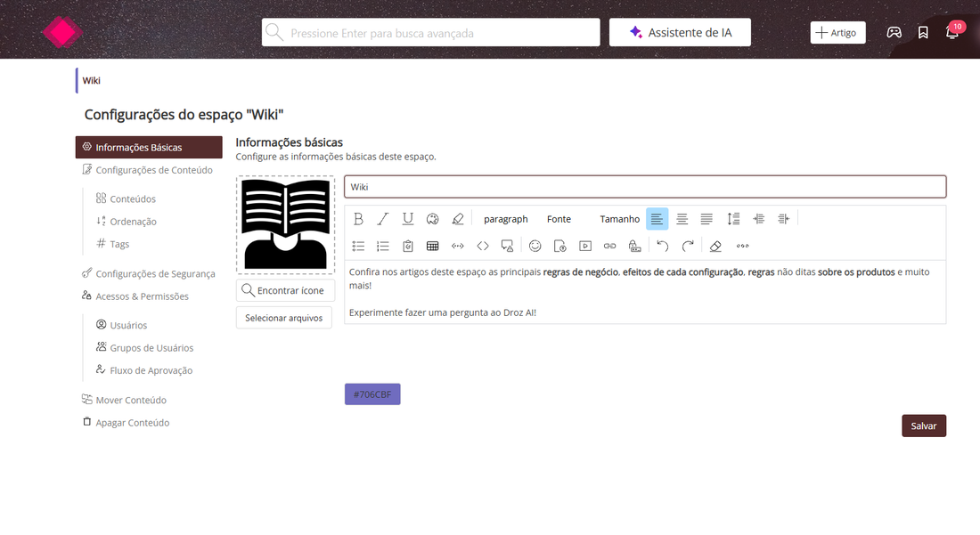Viewport: 980px width, 535px height.
Task: Center-align the description text
Action: 682,219
